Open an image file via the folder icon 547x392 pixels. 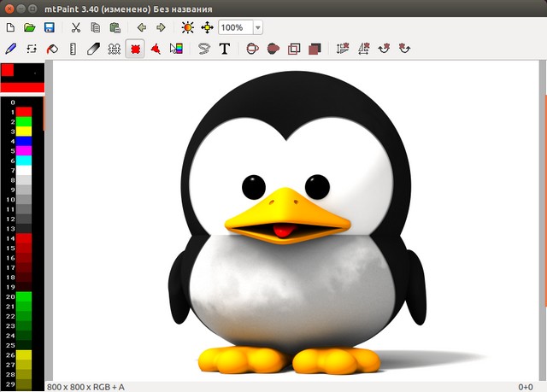pos(30,27)
